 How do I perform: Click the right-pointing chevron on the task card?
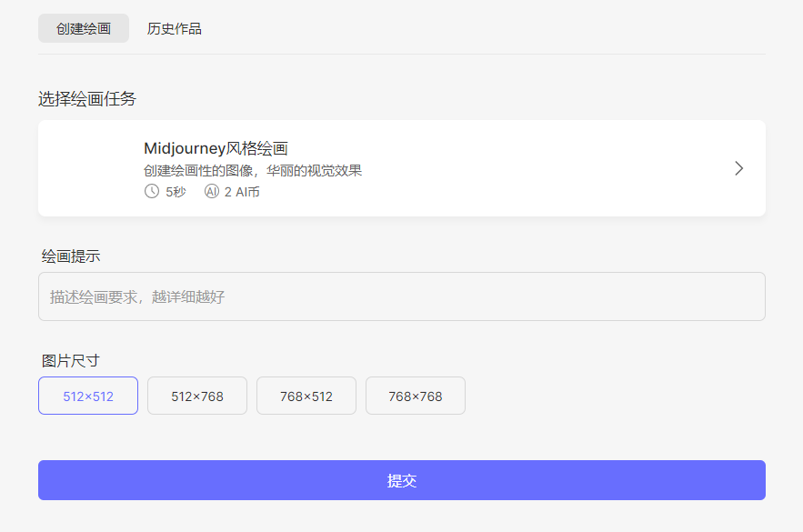tap(738, 168)
